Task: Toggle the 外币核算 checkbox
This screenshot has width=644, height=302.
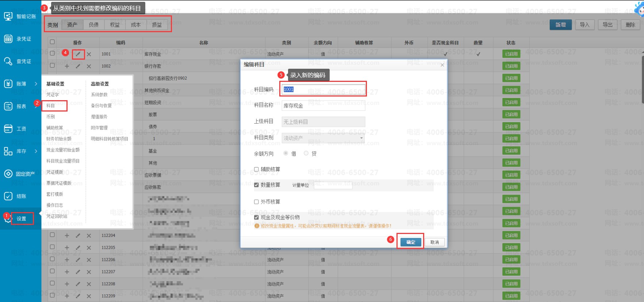Action: pos(256,202)
